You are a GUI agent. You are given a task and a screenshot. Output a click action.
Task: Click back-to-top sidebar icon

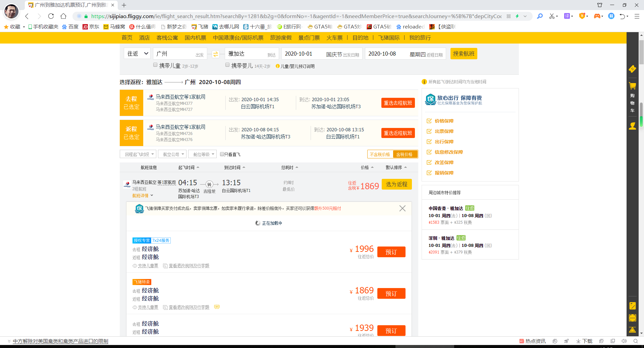pyautogui.click(x=632, y=330)
